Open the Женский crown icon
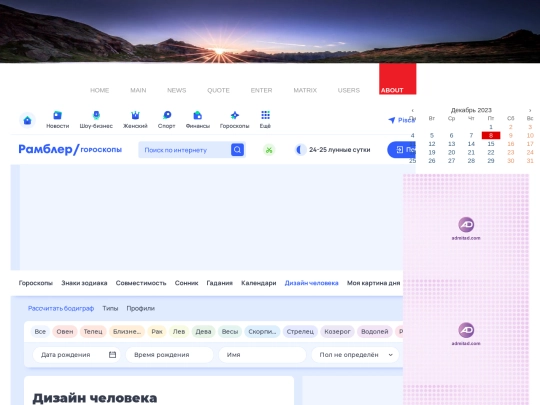 [135, 115]
